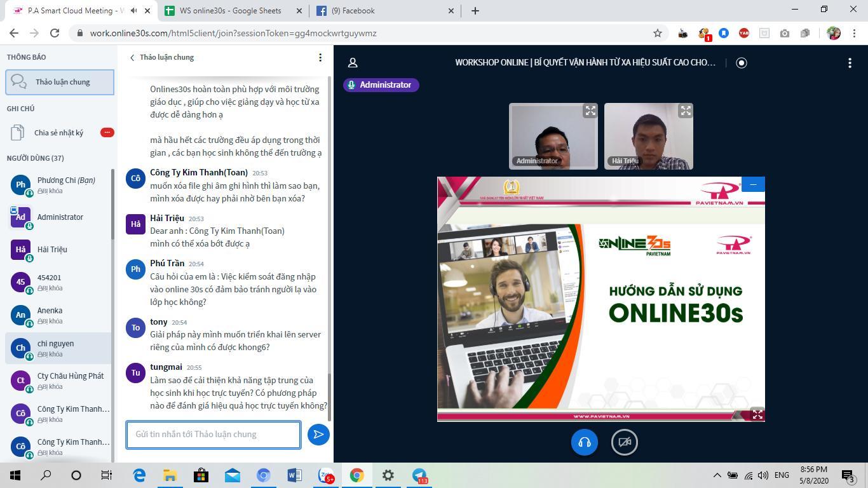This screenshot has width=868, height=488.
Task: Open Task View in taskbar
Action: tap(107, 475)
